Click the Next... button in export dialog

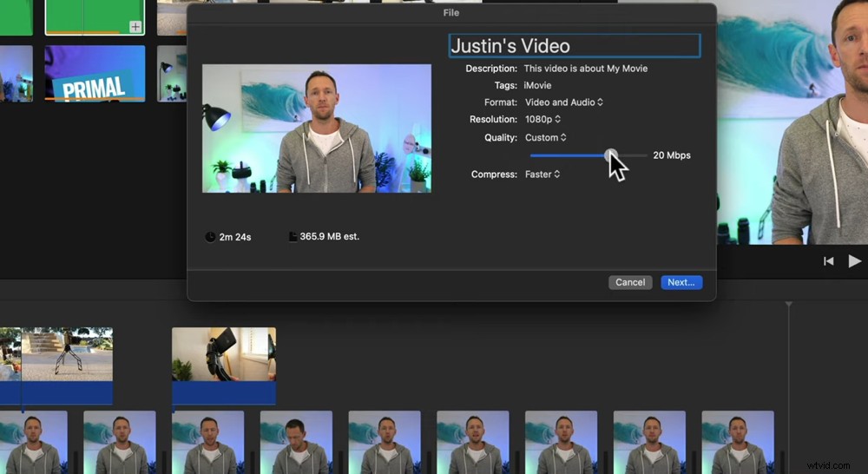coord(681,282)
